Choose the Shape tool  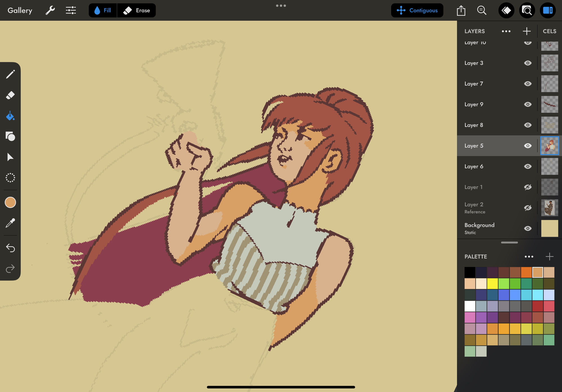(x=10, y=136)
